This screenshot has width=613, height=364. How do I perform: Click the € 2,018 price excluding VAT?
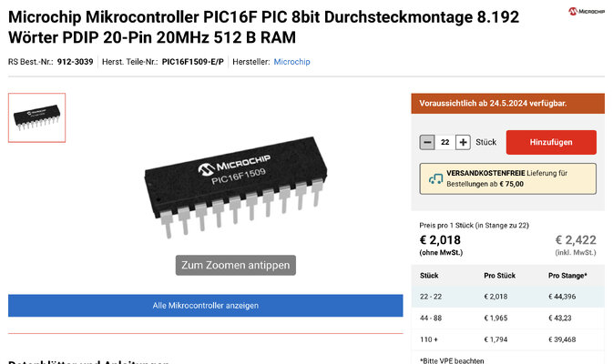click(x=440, y=240)
